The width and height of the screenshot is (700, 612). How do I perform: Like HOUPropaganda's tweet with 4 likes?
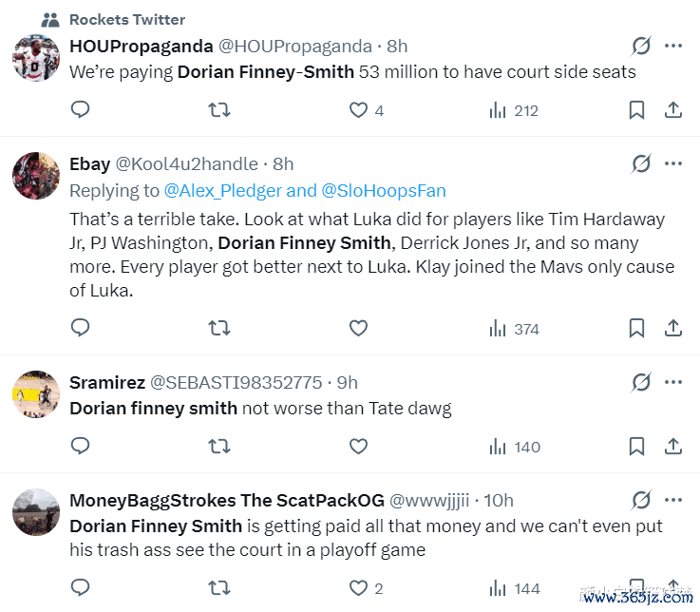[358, 110]
